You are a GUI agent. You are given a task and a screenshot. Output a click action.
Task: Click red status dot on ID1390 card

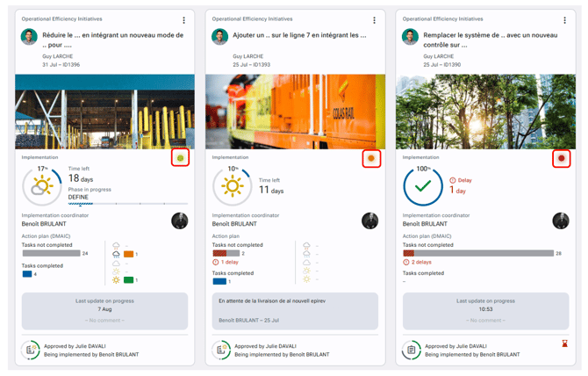[x=562, y=158]
